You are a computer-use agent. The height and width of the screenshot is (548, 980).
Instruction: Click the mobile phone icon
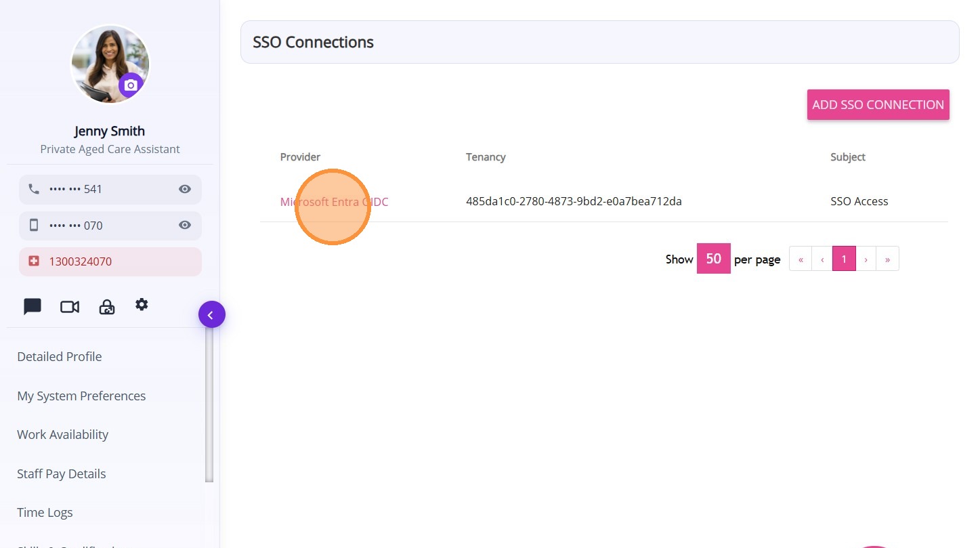34,226
